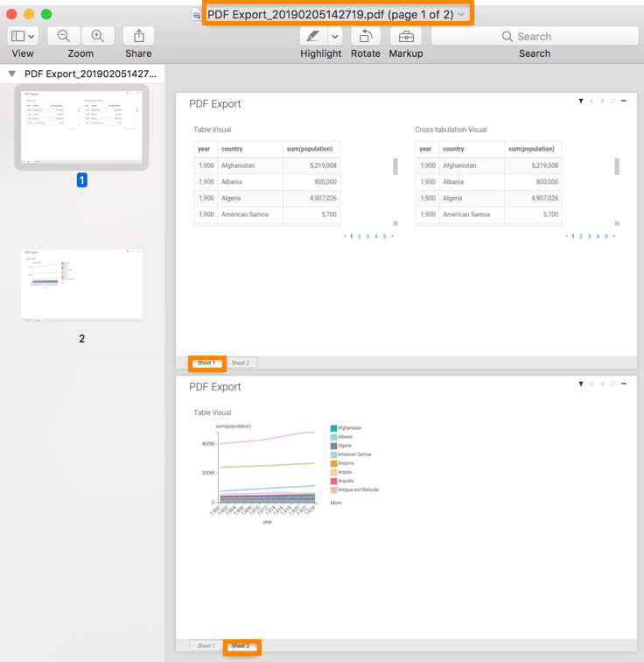Click the Zoom in magnifier button

coord(98,36)
